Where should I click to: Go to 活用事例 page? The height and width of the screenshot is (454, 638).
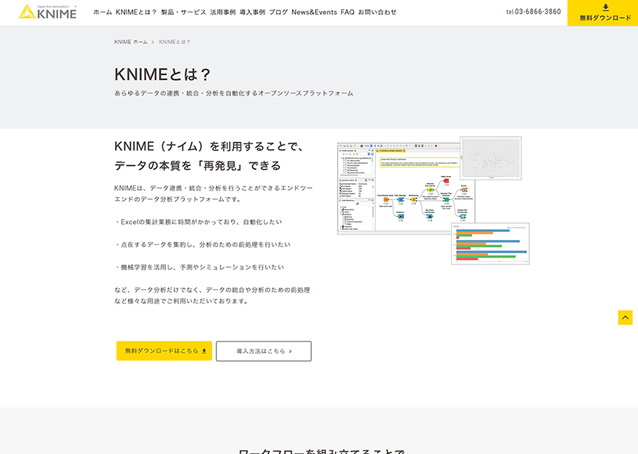tap(223, 12)
